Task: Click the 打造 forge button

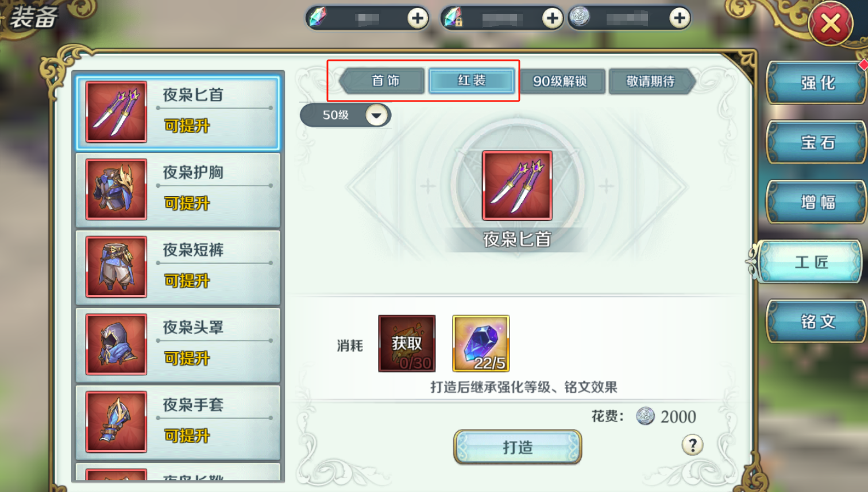Action: click(x=518, y=447)
